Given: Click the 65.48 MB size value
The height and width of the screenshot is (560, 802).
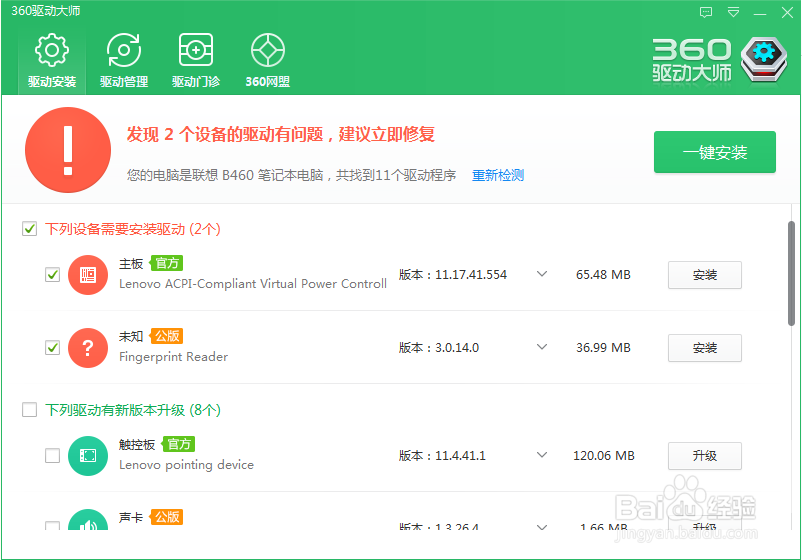Looking at the screenshot, I should (603, 275).
